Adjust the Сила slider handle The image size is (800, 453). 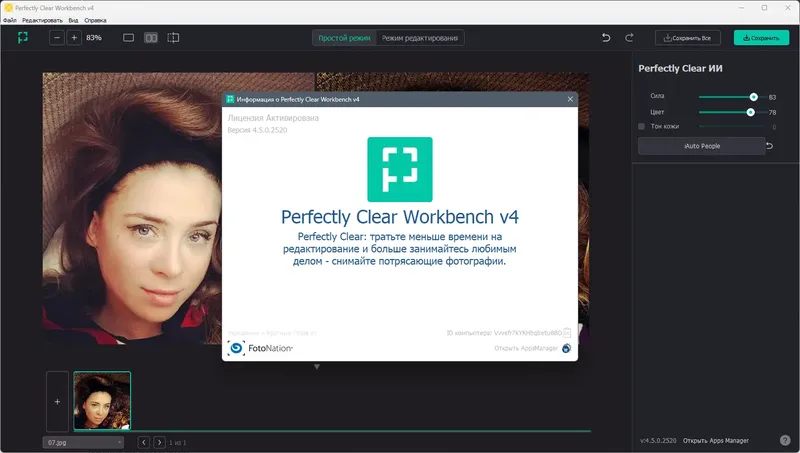[754, 97]
